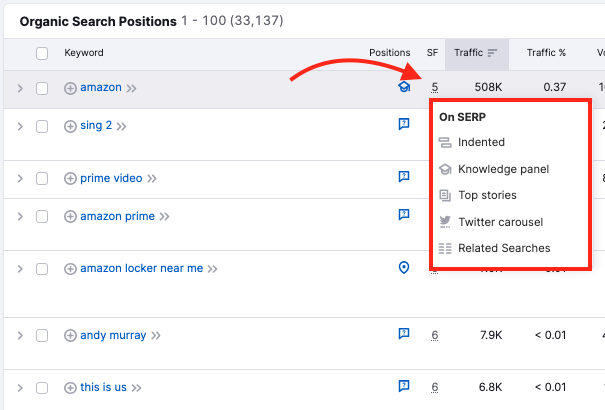Add this is us keyword with the plus icon
605x410 pixels.
click(x=70, y=388)
